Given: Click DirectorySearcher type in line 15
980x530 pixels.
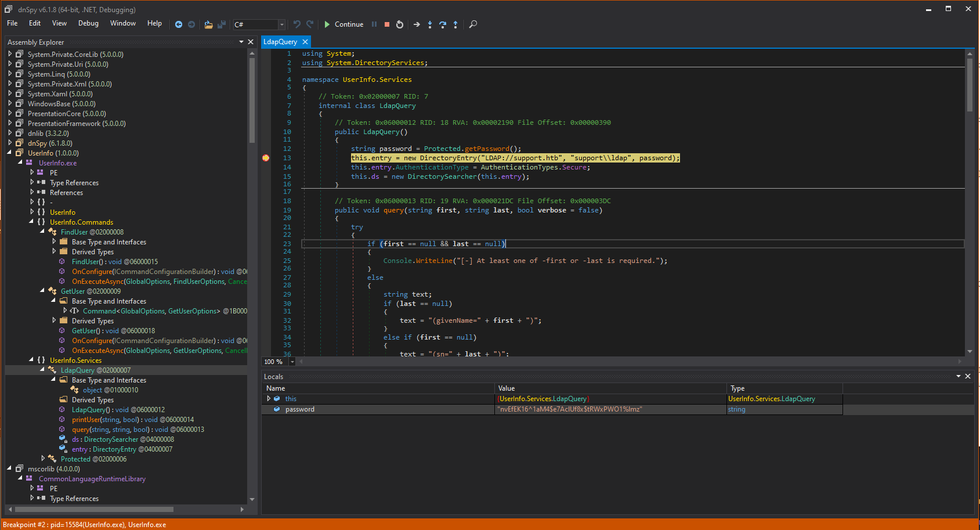Looking at the screenshot, I should click(442, 176).
